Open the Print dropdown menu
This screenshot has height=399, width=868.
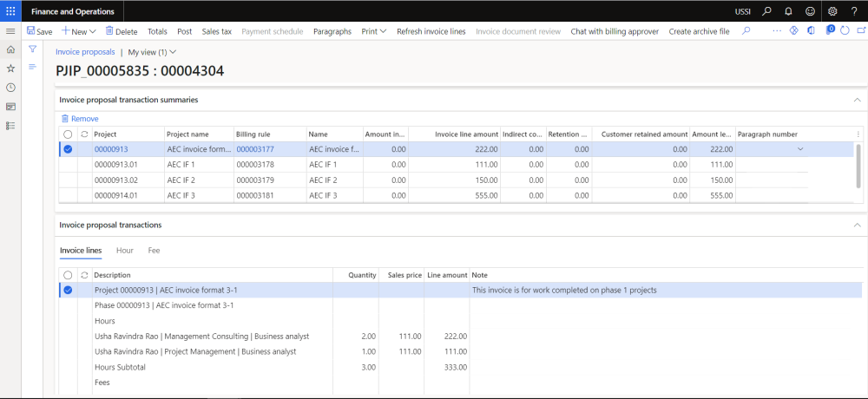(x=373, y=31)
